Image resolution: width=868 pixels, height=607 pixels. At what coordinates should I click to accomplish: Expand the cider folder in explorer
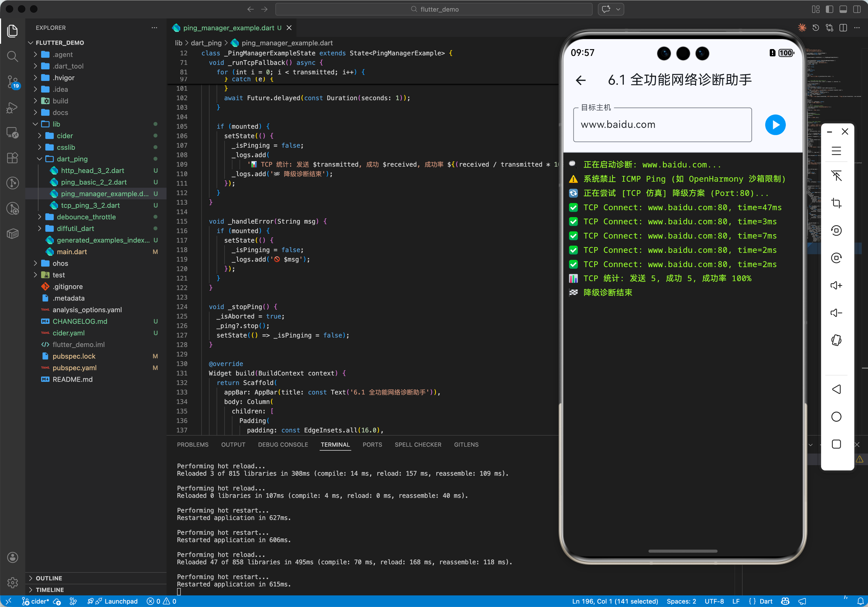coord(65,136)
